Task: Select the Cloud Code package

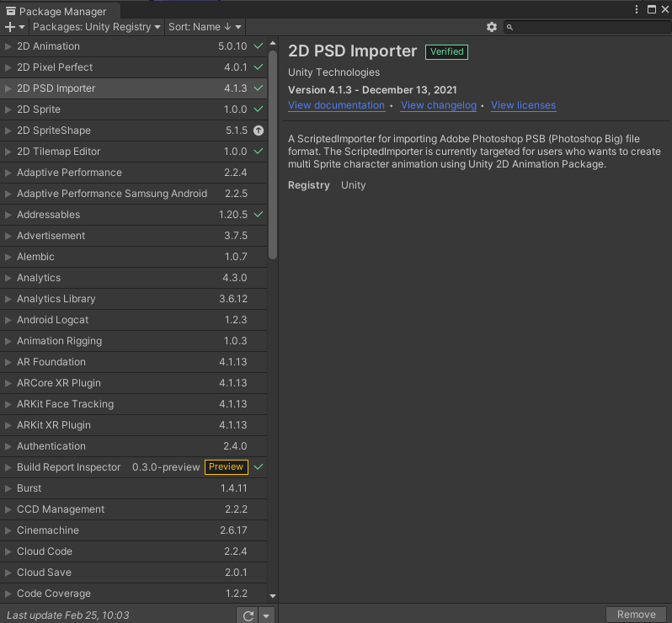Action: point(133,551)
